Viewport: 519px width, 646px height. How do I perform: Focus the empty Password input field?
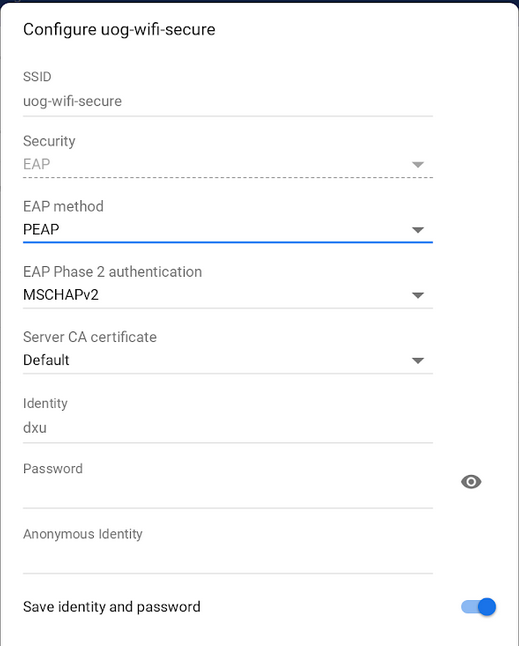pyautogui.click(x=228, y=493)
